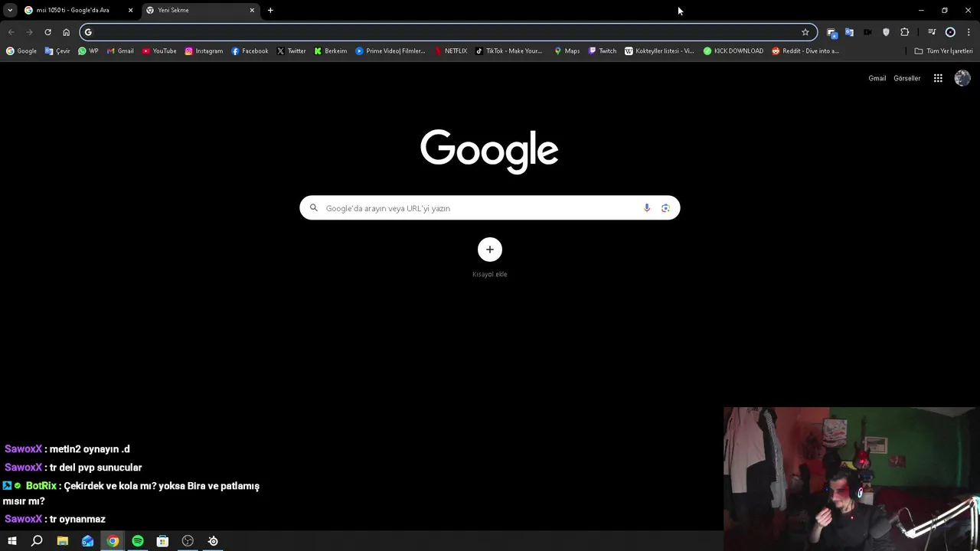Click the 'Kısayol ekle' plus button

pos(490,249)
